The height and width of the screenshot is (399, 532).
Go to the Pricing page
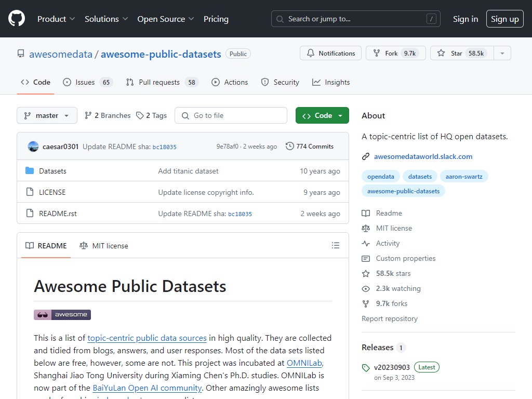216,19
